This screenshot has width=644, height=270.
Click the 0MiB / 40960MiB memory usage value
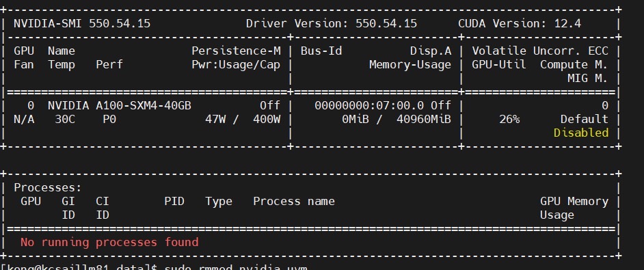tap(397, 119)
